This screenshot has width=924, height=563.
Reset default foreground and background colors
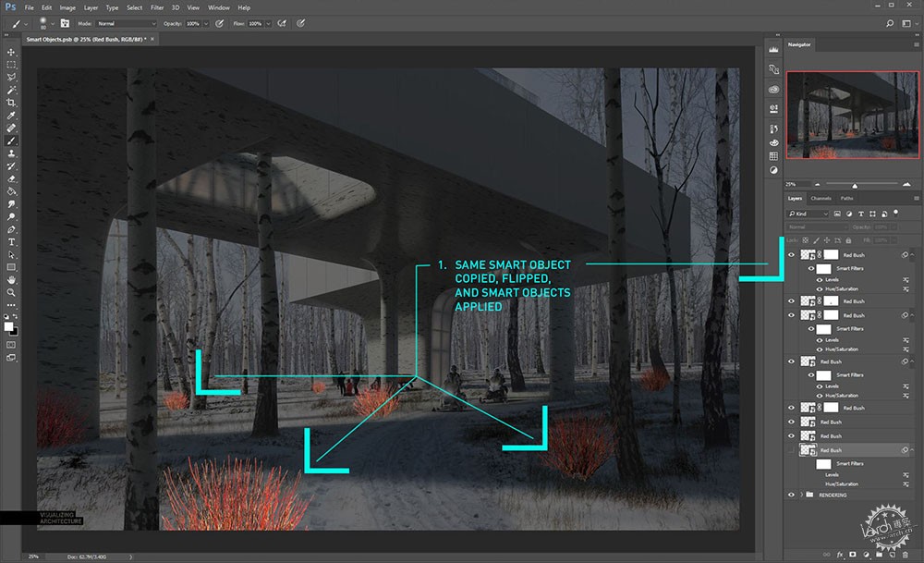coord(6,316)
